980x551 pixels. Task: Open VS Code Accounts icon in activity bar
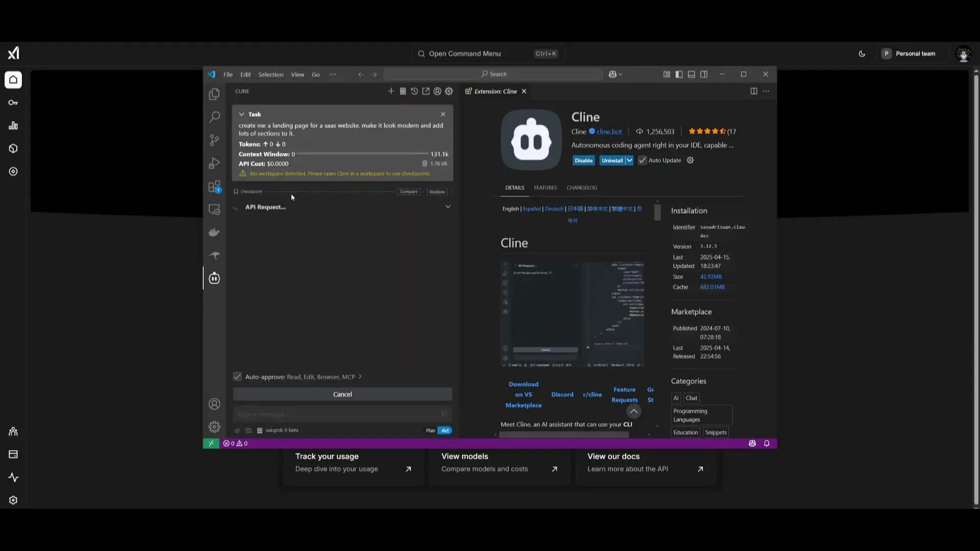[214, 404]
